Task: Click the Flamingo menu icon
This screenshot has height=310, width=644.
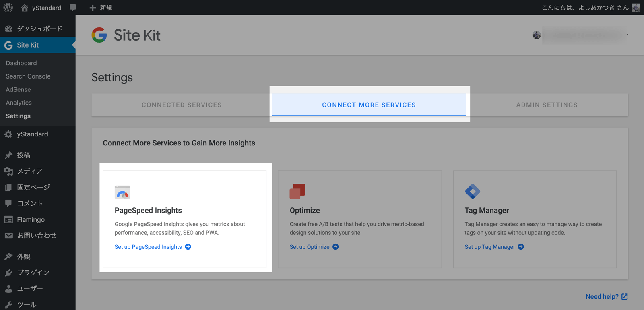Action: [8, 219]
